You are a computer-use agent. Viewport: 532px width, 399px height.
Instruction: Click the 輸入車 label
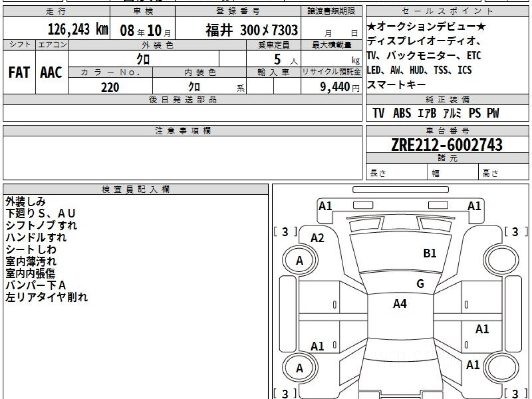tap(274, 72)
